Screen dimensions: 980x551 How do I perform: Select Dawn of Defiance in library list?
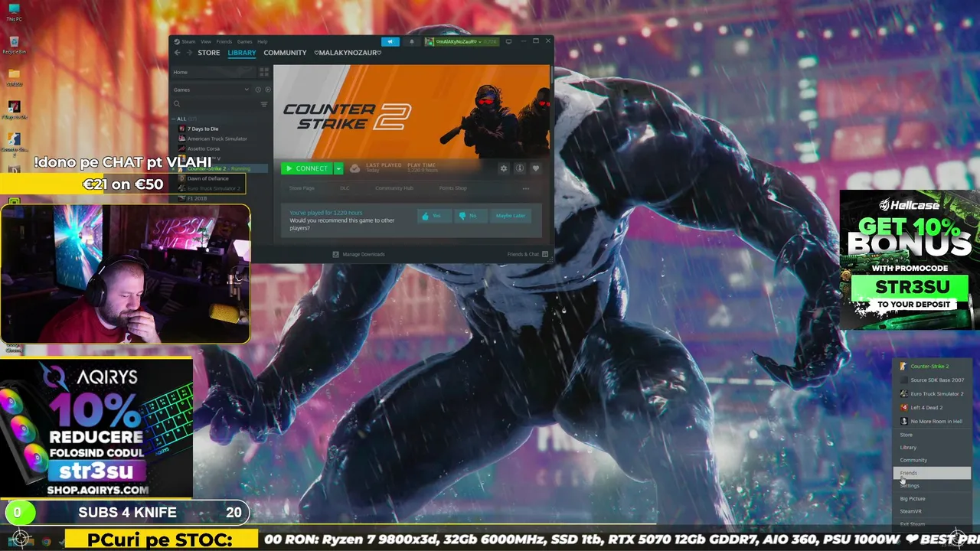[208, 178]
